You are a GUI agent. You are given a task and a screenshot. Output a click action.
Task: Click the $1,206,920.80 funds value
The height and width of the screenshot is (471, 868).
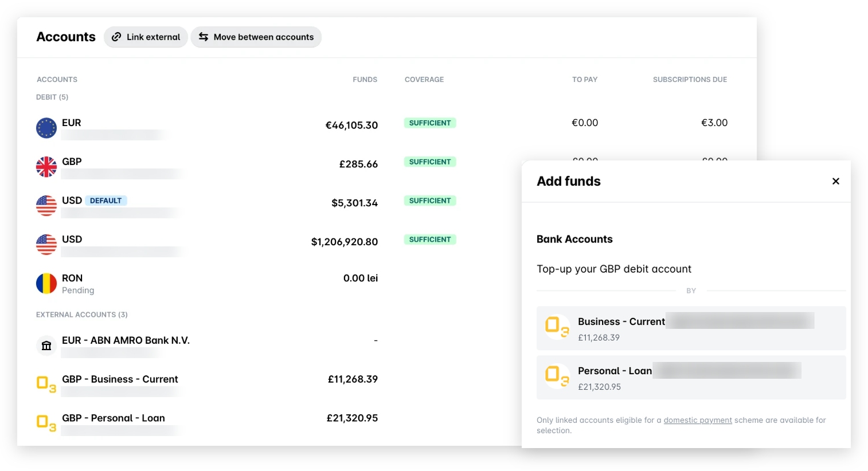pos(345,242)
